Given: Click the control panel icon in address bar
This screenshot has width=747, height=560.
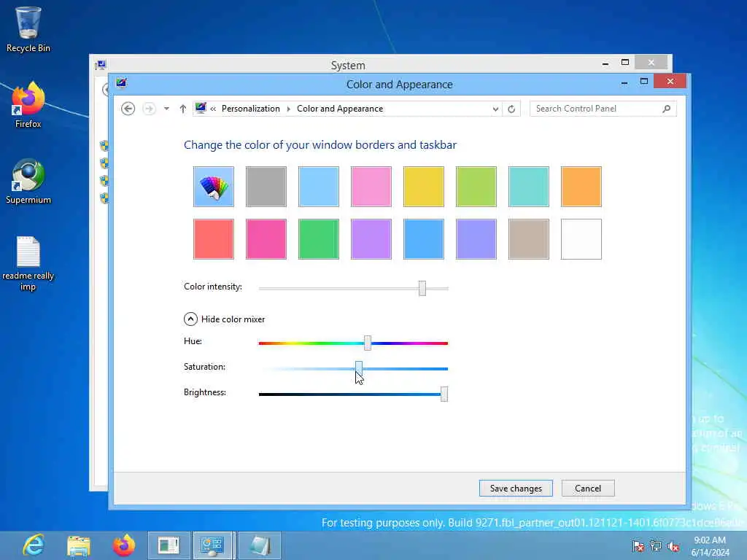Looking at the screenshot, I should click(201, 108).
